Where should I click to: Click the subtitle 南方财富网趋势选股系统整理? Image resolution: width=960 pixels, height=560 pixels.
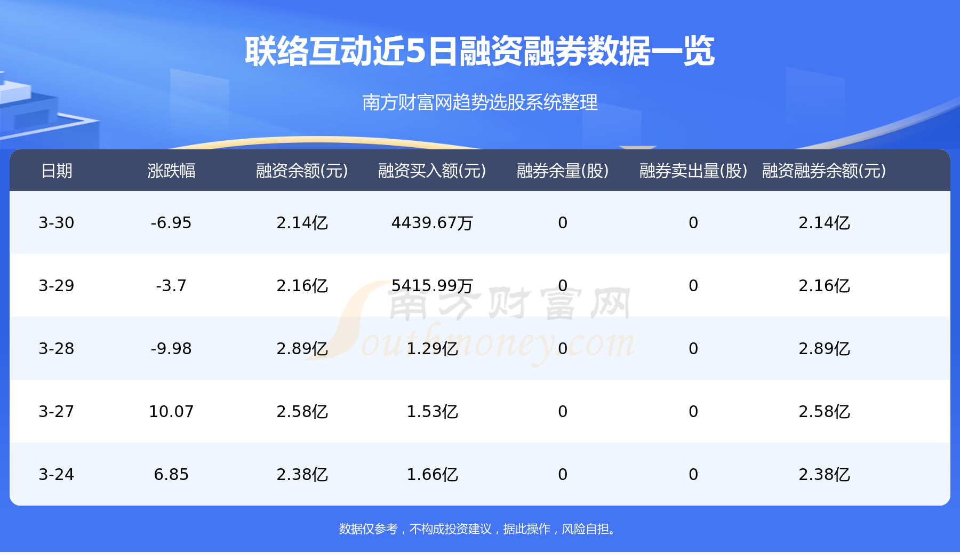[479, 102]
